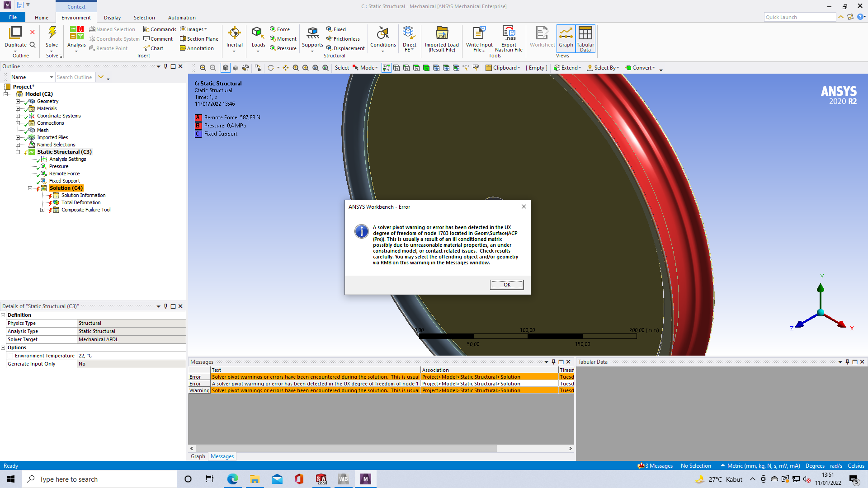Open Microsoft Edge from the taskbar

tap(232, 479)
